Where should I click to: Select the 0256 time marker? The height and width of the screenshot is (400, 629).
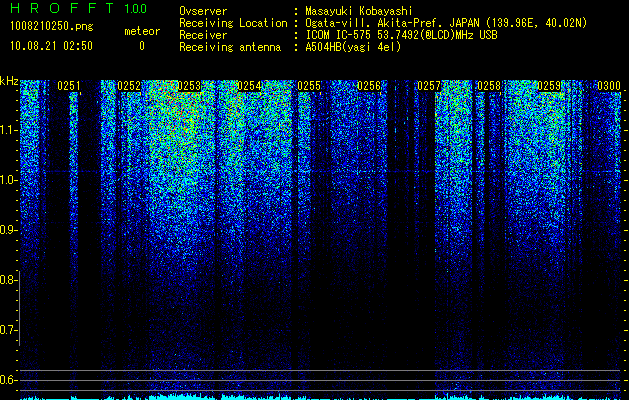[369, 86]
